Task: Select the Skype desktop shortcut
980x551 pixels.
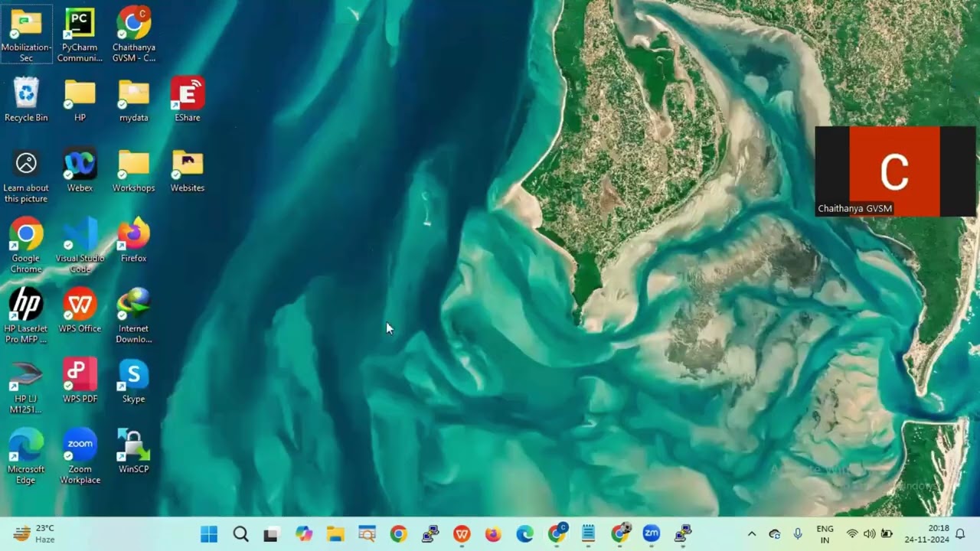Action: click(x=133, y=381)
